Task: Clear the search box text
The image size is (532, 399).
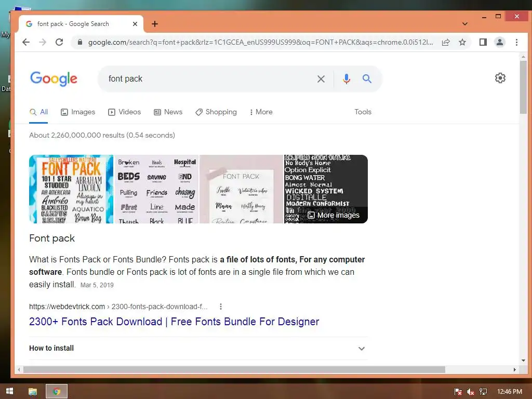Action: pyautogui.click(x=321, y=79)
